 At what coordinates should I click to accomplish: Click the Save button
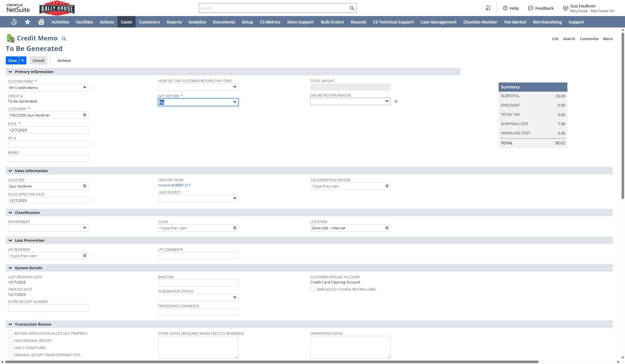(12, 60)
